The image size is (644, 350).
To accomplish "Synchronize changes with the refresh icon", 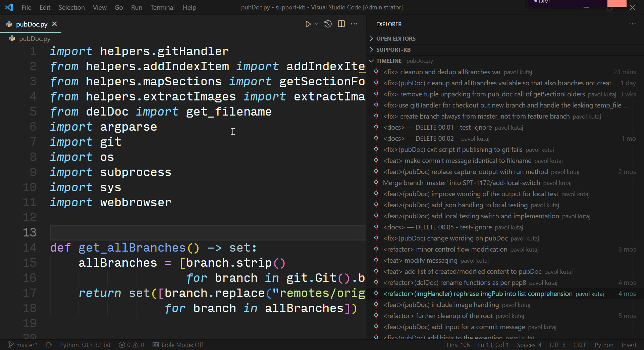I will pyautogui.click(x=48, y=345).
